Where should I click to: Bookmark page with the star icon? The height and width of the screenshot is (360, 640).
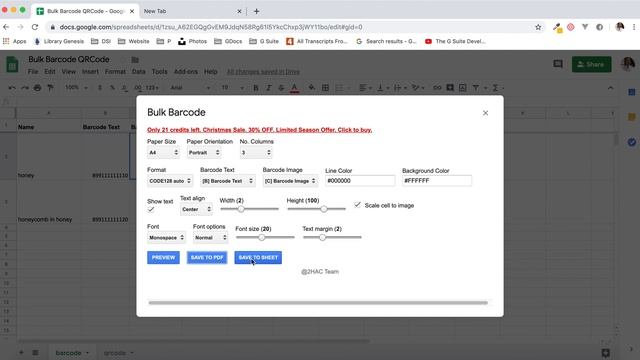(538, 27)
